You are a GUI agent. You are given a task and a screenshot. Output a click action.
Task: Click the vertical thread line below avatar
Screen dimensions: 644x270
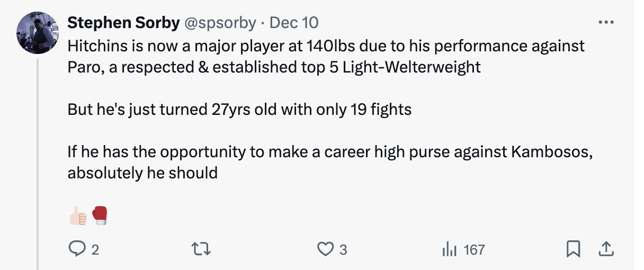(x=38, y=159)
